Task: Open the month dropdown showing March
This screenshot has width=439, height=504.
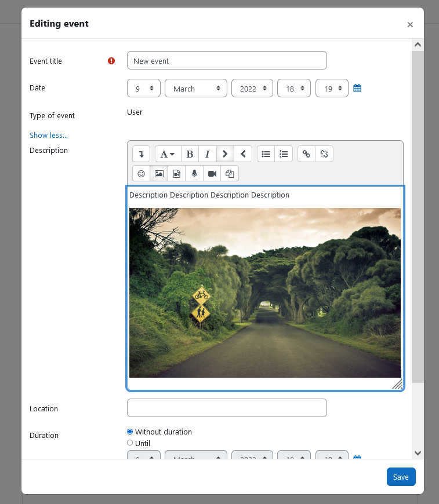Action: click(x=196, y=88)
